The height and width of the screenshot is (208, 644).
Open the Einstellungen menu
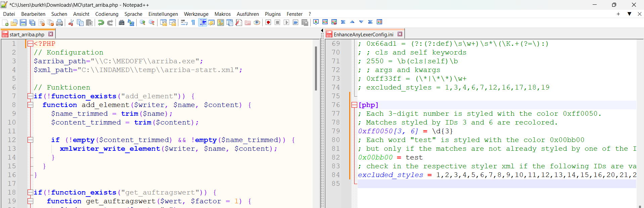(x=163, y=14)
